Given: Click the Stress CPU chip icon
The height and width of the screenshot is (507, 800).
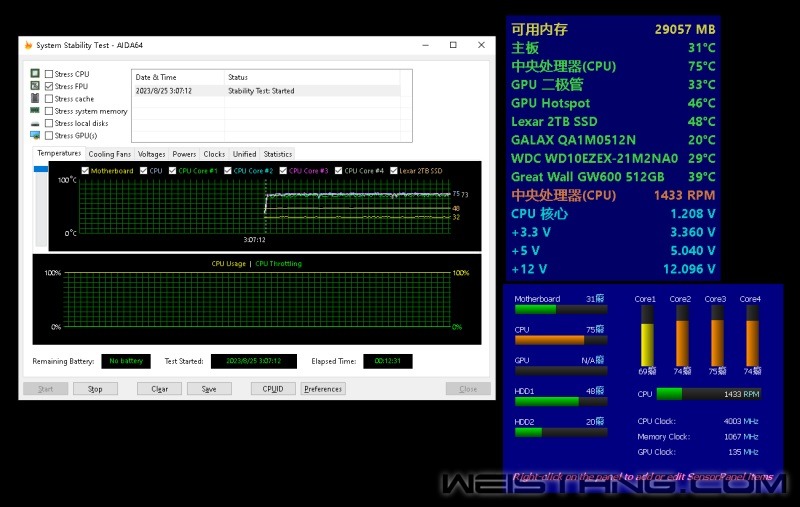Looking at the screenshot, I should click(35, 74).
